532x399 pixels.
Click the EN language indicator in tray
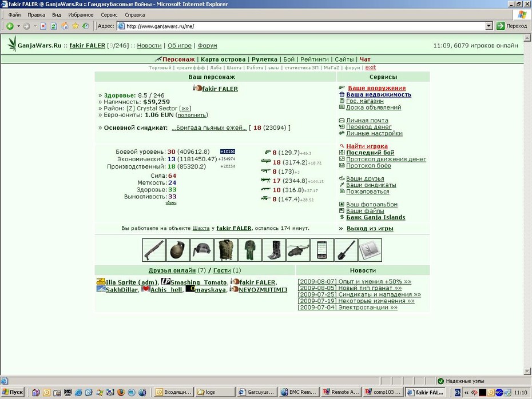coord(458,393)
